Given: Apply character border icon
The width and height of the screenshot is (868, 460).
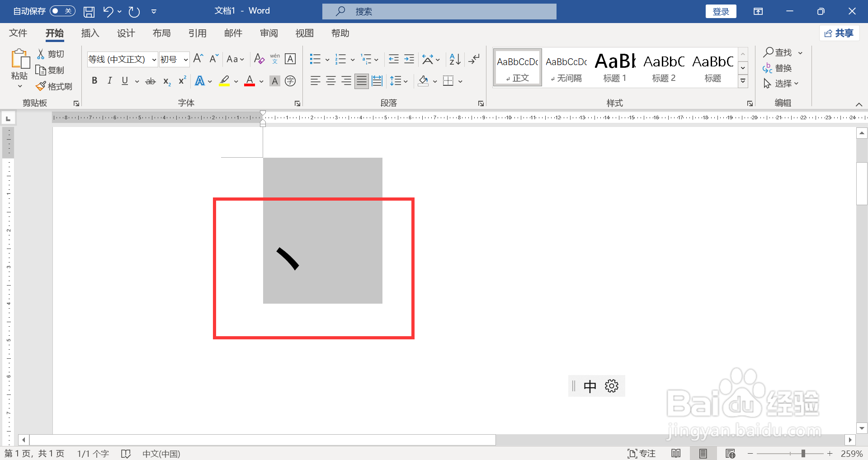Looking at the screenshot, I should [290, 59].
